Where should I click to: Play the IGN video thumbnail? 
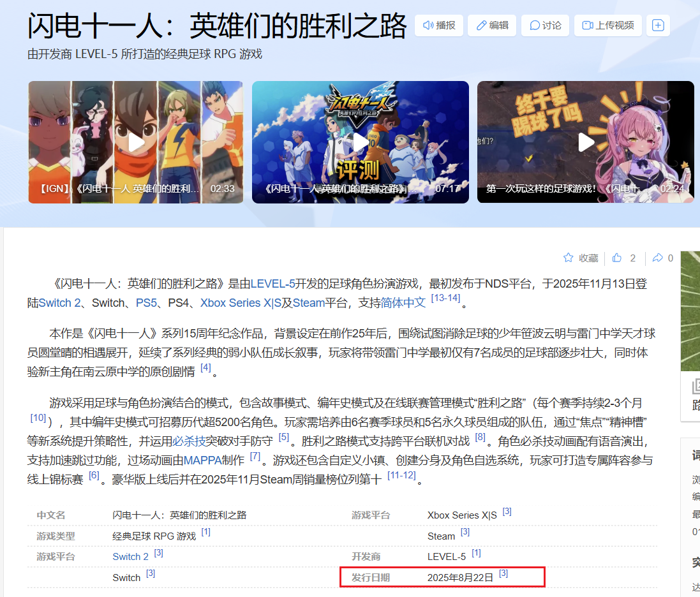click(135, 142)
